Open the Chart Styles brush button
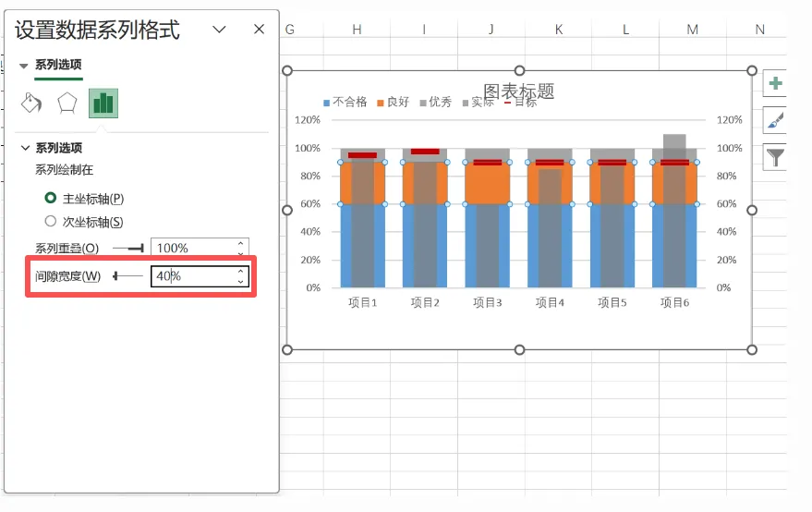The image size is (812, 512). click(x=775, y=120)
